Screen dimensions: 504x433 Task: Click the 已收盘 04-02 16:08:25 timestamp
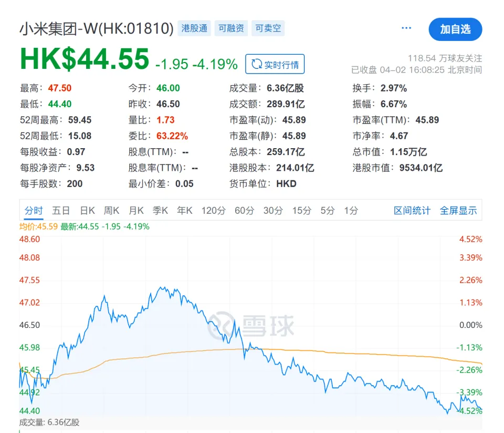tap(416, 70)
